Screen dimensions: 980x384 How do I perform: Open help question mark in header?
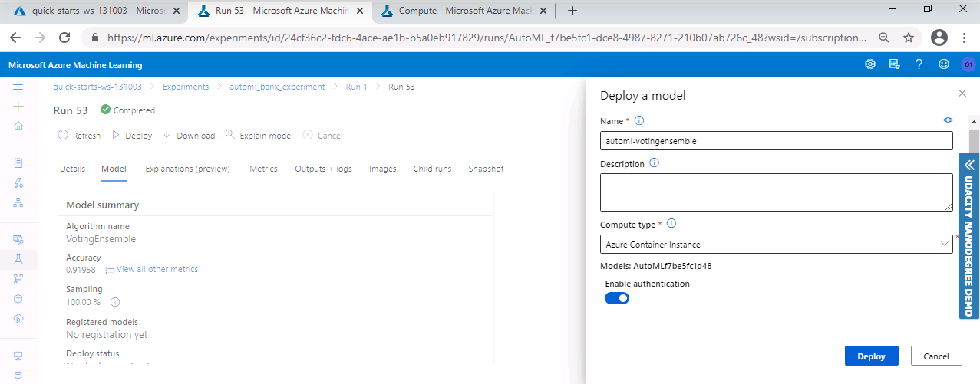pyautogui.click(x=919, y=65)
